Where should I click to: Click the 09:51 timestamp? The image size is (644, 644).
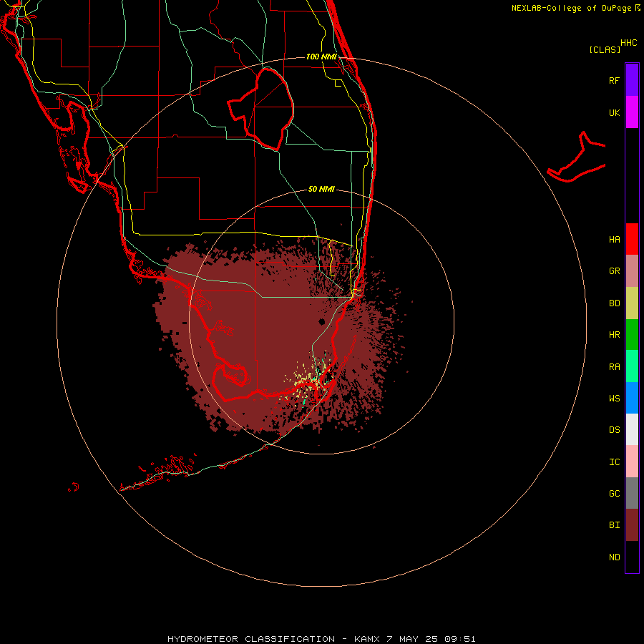pos(462,639)
